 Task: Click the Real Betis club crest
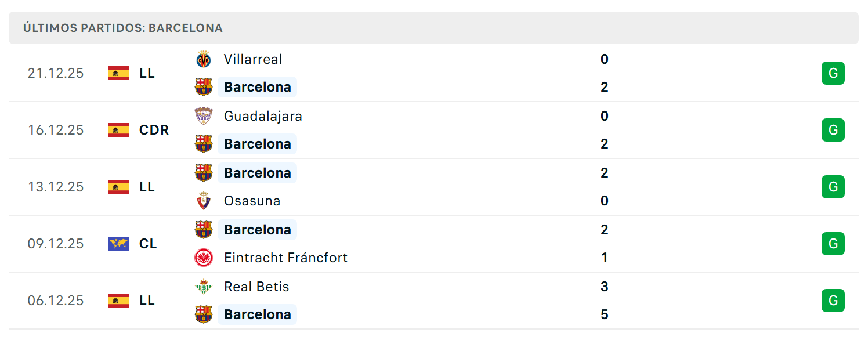tap(204, 287)
